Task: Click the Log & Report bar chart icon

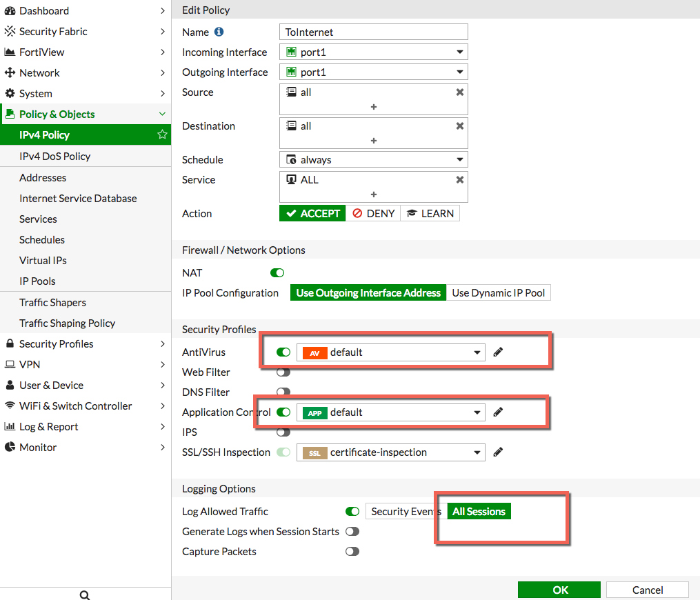Action: coord(10,426)
